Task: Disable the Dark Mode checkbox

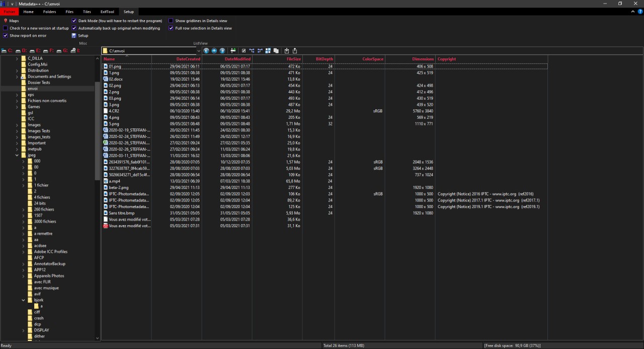Action: (74, 21)
